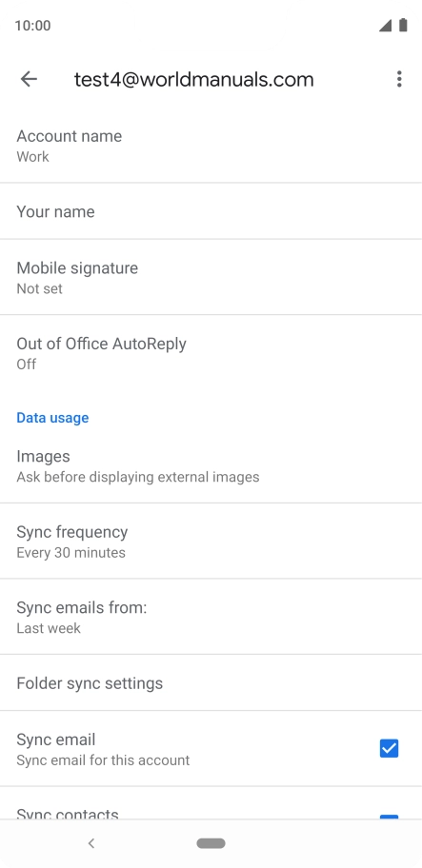422x868 pixels.
Task: Open Images display setting
Action: 211,465
